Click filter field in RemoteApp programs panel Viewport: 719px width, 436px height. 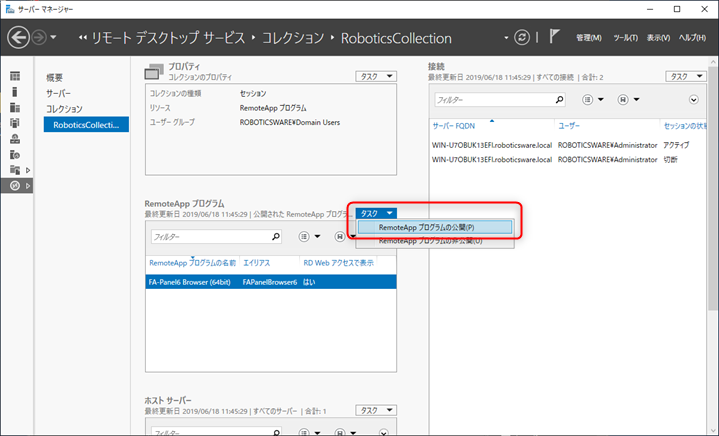click(x=211, y=237)
